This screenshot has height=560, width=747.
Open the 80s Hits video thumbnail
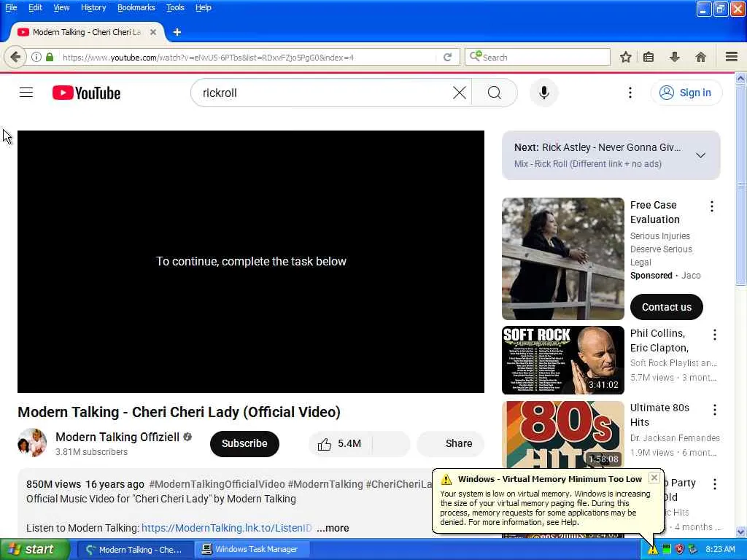click(x=562, y=435)
